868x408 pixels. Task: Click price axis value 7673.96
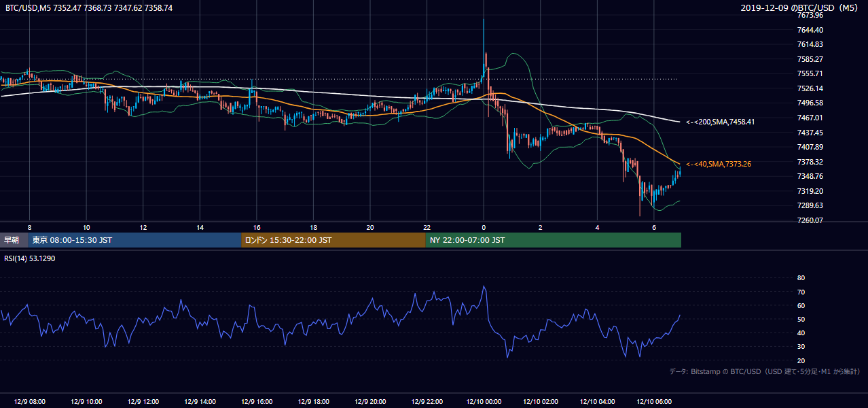point(810,15)
